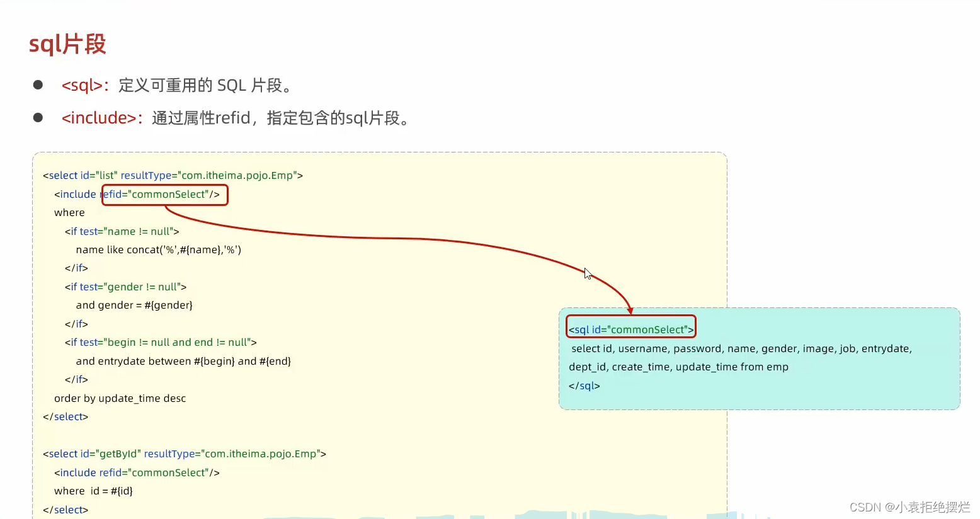Click the line '<select id="getById" resultType=...'
This screenshot has width=980, height=519.
point(185,453)
